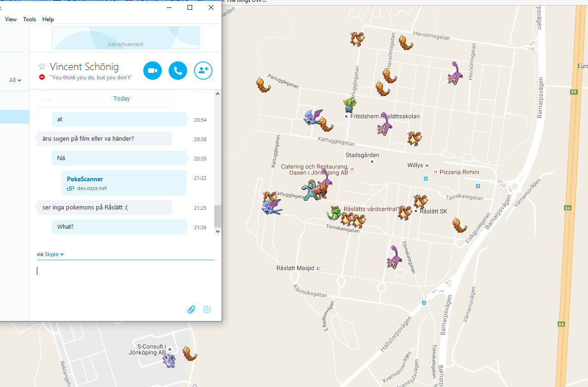Click the paperclip attach file icon
Image resolution: width=588 pixels, height=387 pixels.
click(x=191, y=310)
